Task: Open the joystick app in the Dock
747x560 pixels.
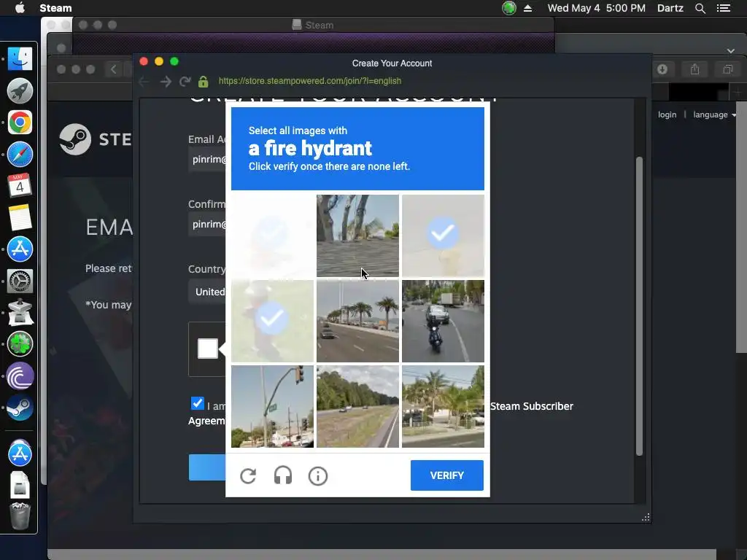Action: (20, 312)
